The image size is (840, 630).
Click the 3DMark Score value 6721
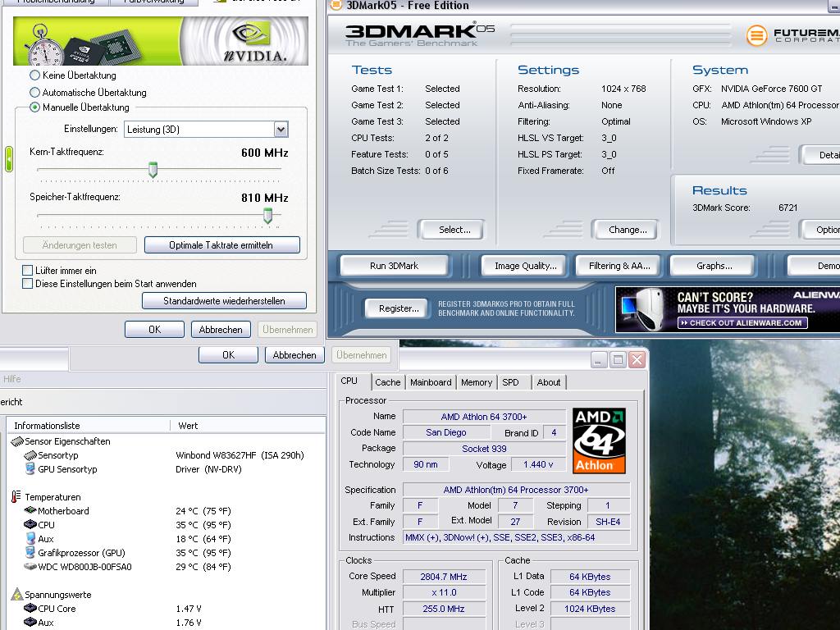click(x=788, y=208)
